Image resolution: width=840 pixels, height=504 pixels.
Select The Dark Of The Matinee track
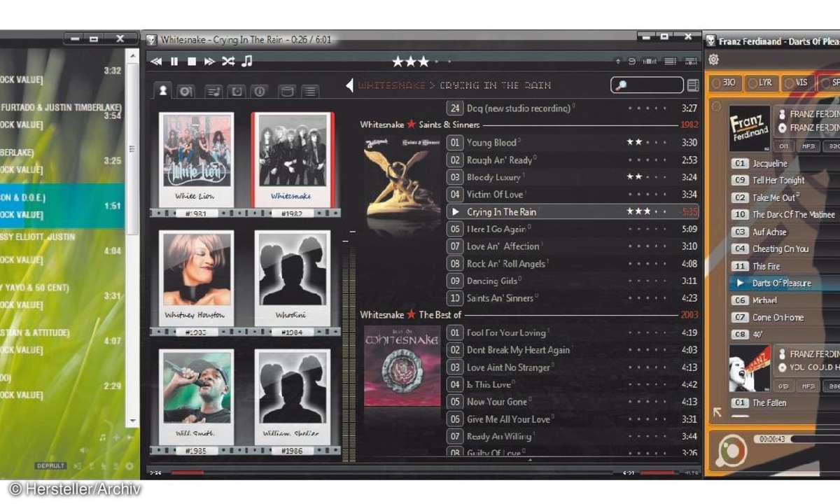(x=785, y=215)
